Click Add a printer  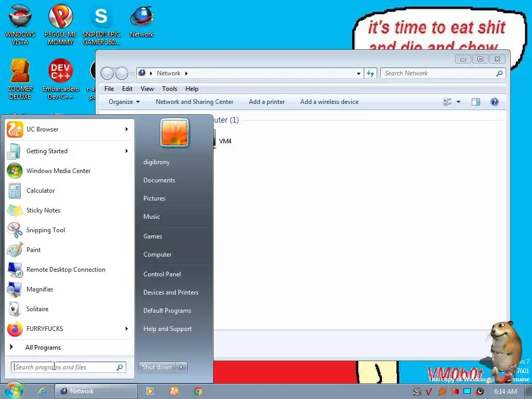pos(267,102)
